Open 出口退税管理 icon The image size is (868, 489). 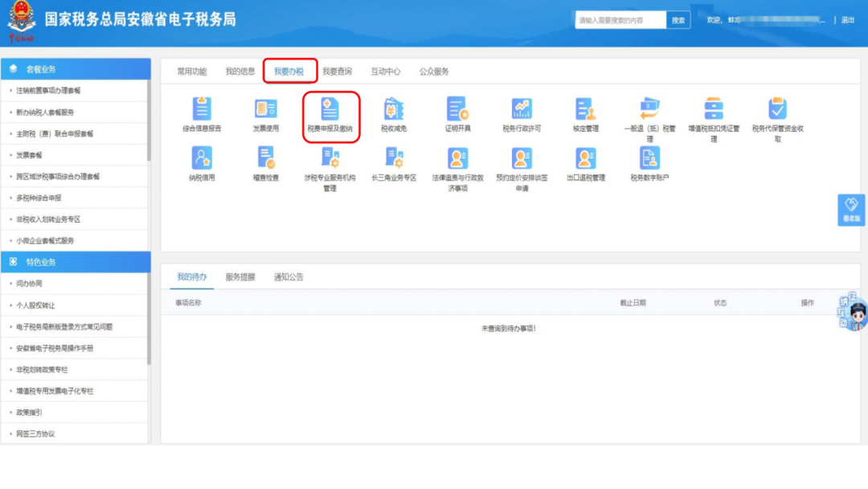pyautogui.click(x=585, y=158)
